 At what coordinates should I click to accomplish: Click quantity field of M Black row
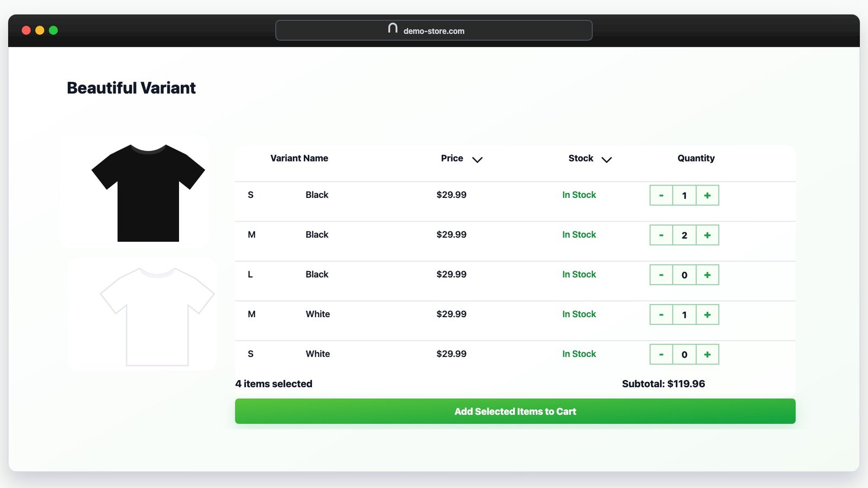[x=685, y=235]
